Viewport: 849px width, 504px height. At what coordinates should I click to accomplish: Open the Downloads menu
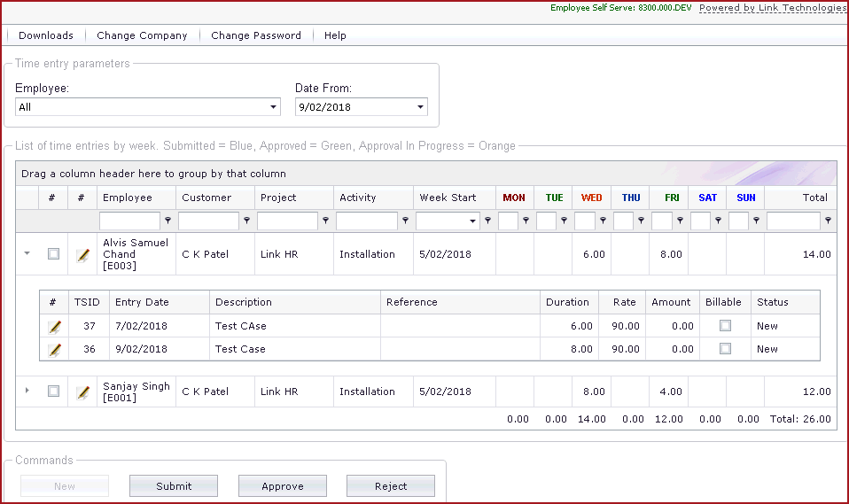pos(46,35)
